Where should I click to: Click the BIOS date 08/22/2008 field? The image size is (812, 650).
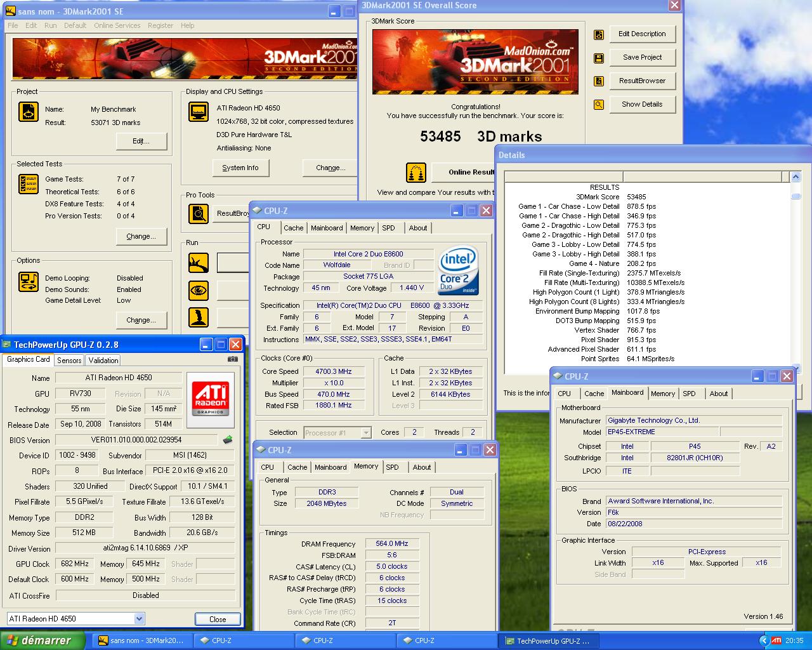[694, 524]
